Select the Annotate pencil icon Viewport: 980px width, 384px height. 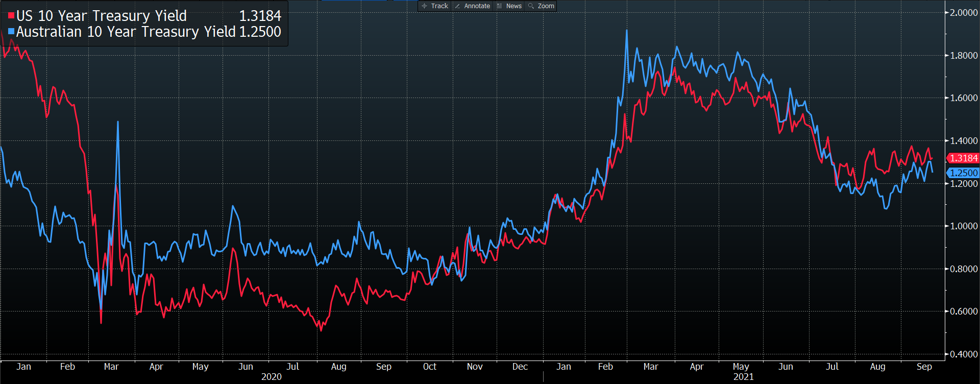click(x=457, y=6)
